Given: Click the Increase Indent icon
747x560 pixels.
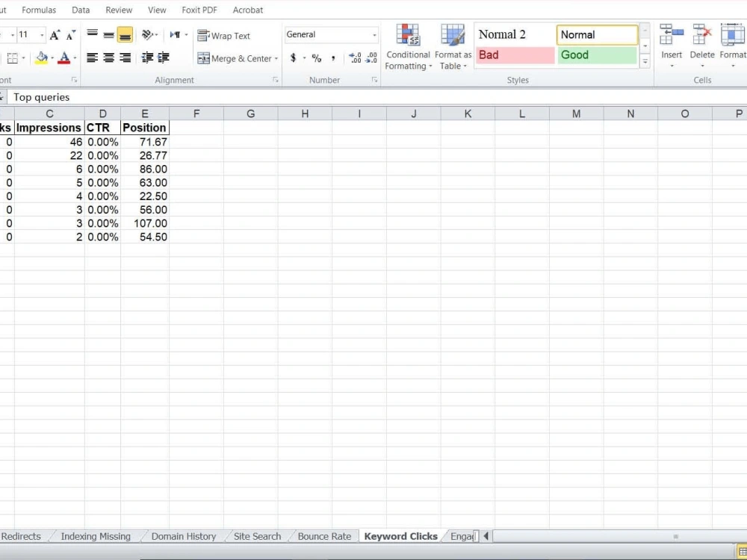Looking at the screenshot, I should (x=164, y=57).
